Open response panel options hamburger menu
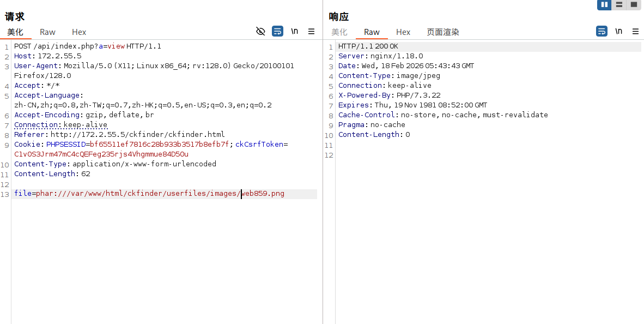The image size is (644, 324). pos(635,31)
